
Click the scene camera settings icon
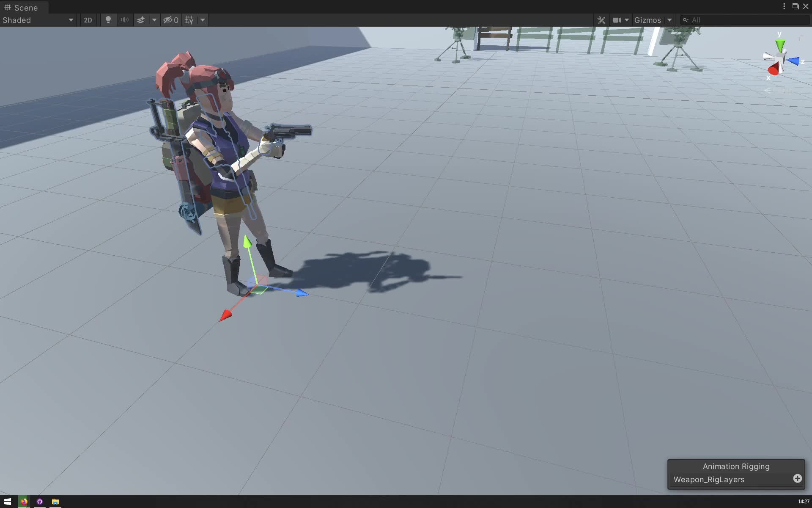coord(617,20)
